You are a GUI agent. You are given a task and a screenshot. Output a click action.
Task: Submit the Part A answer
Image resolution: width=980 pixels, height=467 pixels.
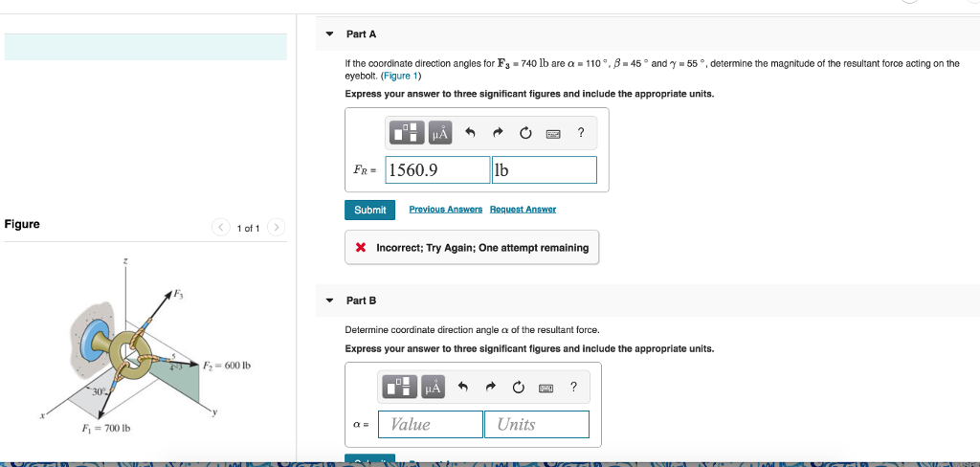370,211
